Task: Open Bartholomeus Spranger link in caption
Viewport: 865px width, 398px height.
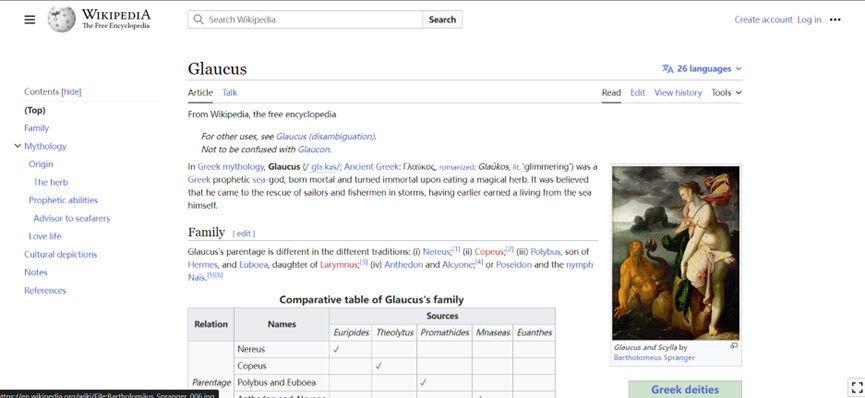Action: coord(654,358)
